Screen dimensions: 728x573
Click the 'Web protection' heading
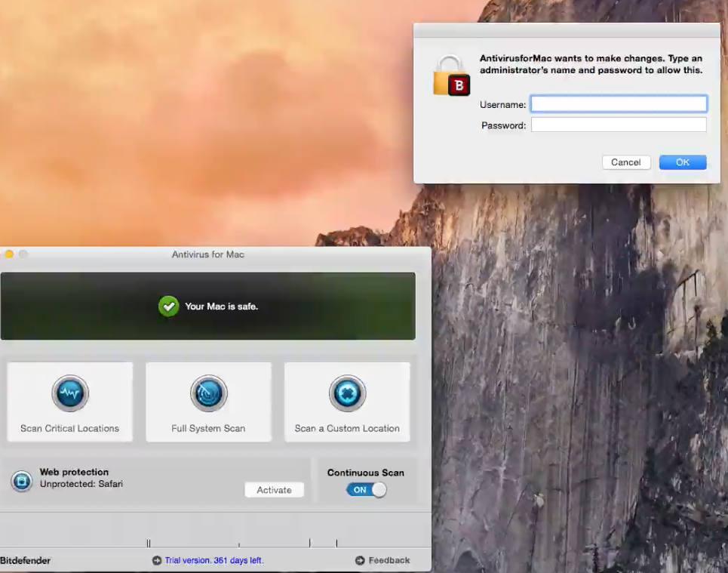[x=74, y=472]
